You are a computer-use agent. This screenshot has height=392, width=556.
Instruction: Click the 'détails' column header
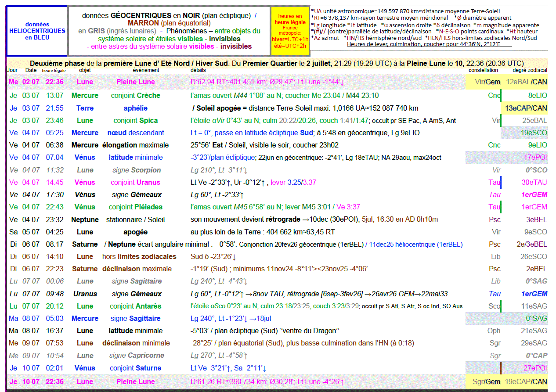pos(198,70)
